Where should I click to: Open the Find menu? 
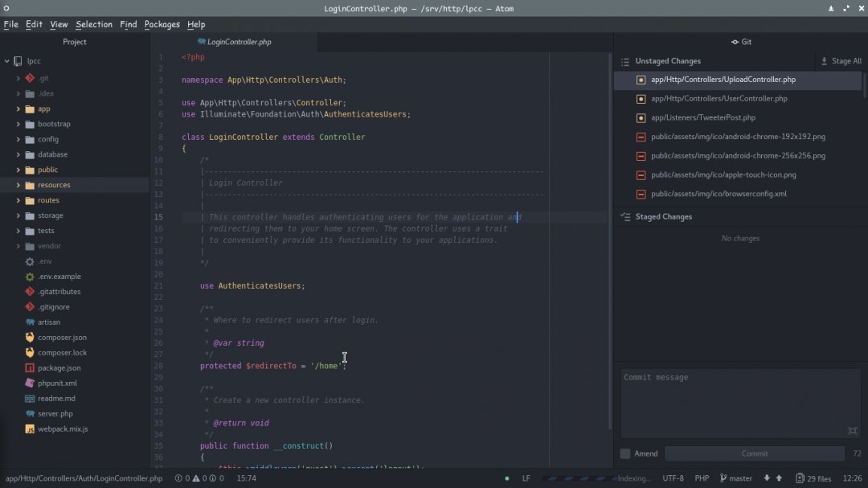click(x=128, y=24)
